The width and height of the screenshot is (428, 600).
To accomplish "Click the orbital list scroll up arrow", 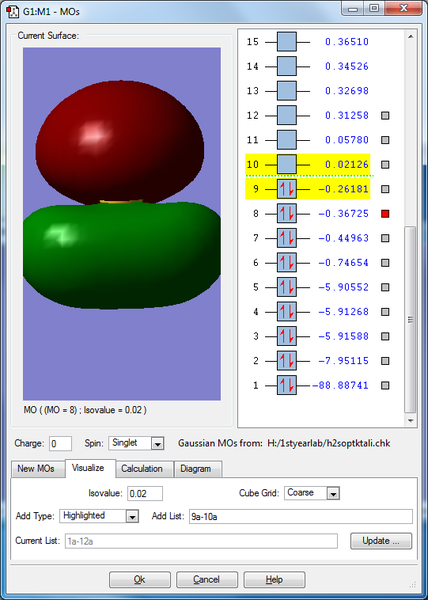I will [410, 36].
